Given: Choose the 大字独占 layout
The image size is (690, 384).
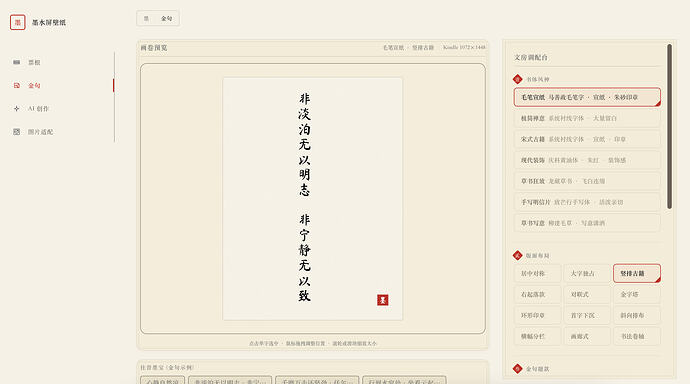Looking at the screenshot, I should (587, 273).
